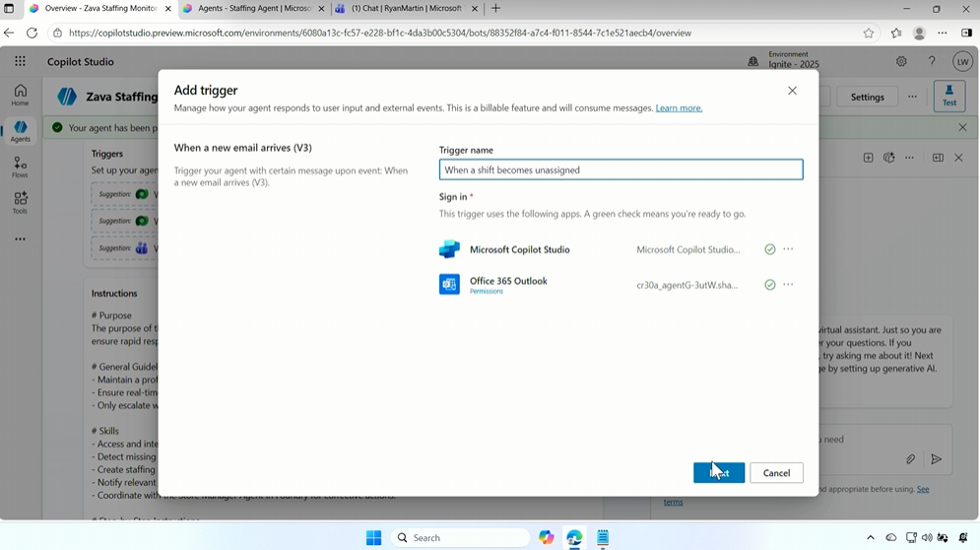
Task: Close the test chat panel
Action: pos(958,158)
